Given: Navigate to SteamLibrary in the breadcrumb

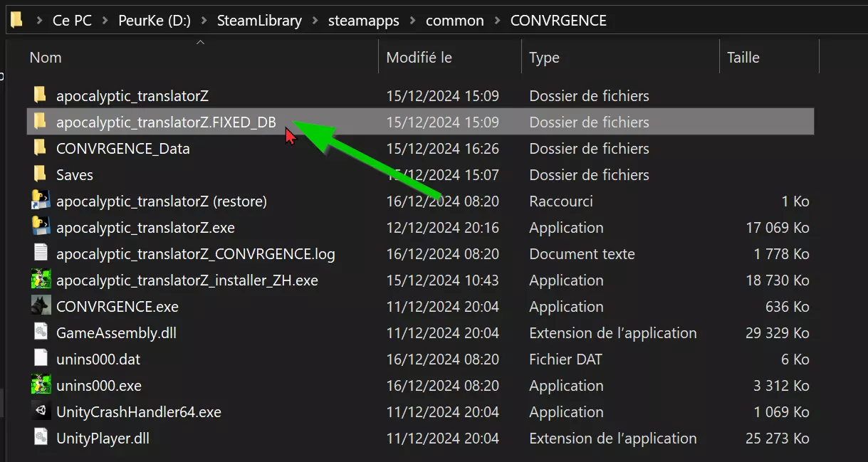Looking at the screenshot, I should 259,21.
